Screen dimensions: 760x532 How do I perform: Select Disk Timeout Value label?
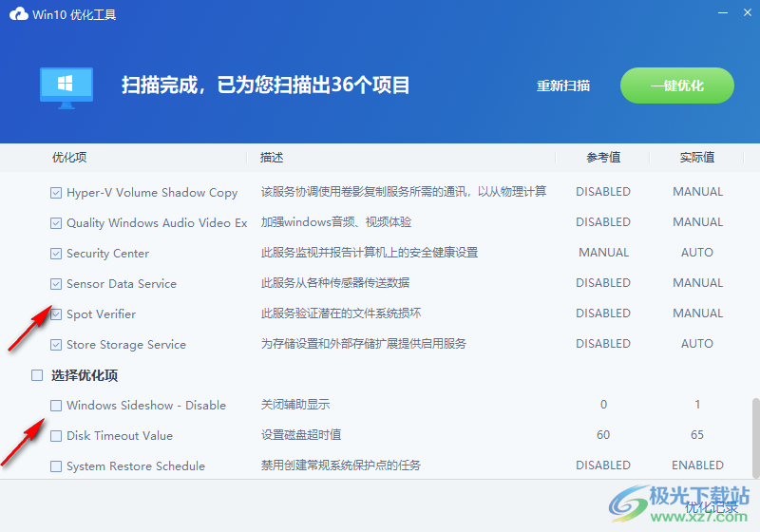pos(120,436)
